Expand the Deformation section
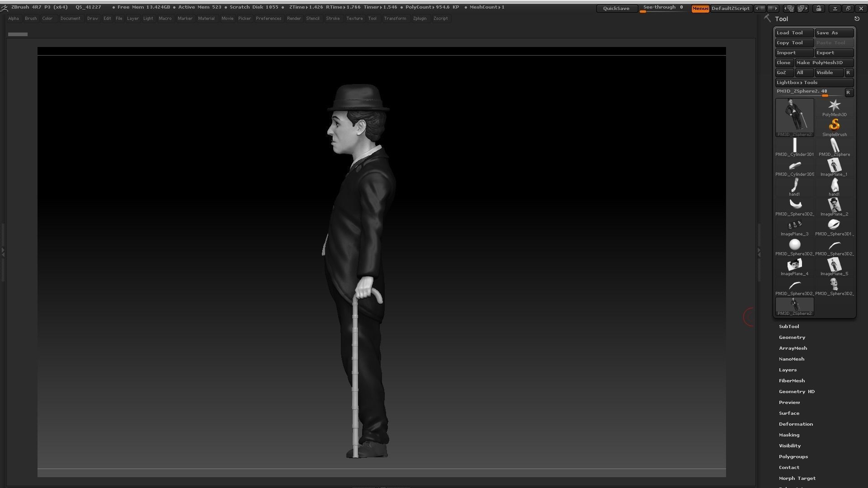This screenshot has width=868, height=488. 796,424
